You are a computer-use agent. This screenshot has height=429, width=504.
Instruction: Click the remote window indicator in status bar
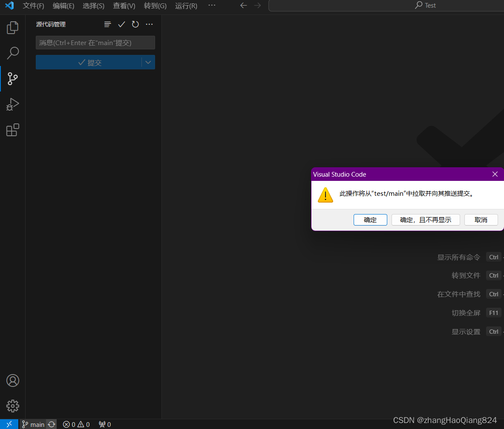click(9, 424)
